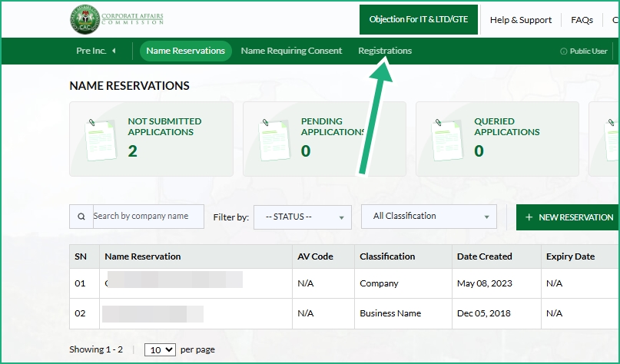Click the Showing 1 - 2 text
This screenshot has height=364, width=620.
click(96, 349)
